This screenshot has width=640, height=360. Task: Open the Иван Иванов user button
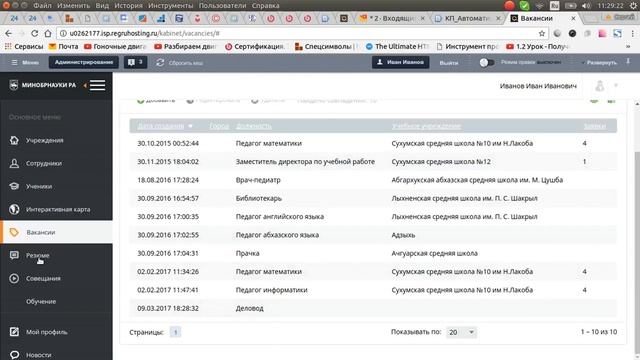(400, 62)
